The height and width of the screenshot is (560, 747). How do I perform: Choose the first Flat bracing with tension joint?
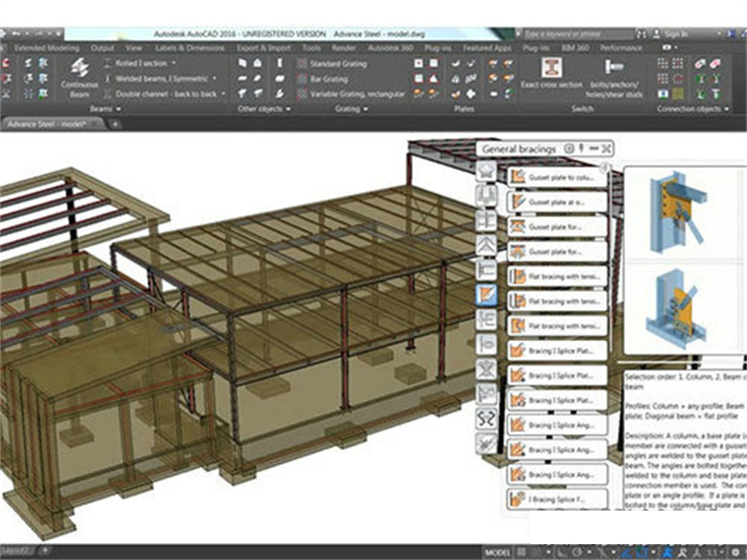[557, 276]
